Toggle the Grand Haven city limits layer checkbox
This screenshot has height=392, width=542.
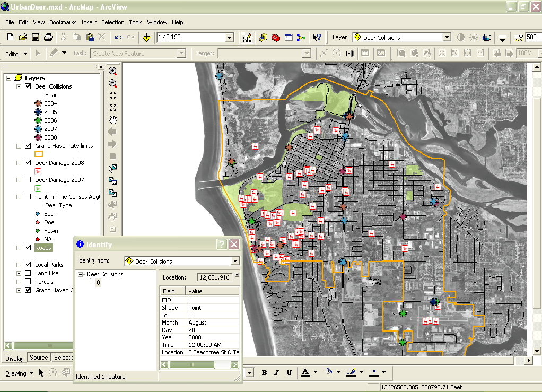pos(28,146)
